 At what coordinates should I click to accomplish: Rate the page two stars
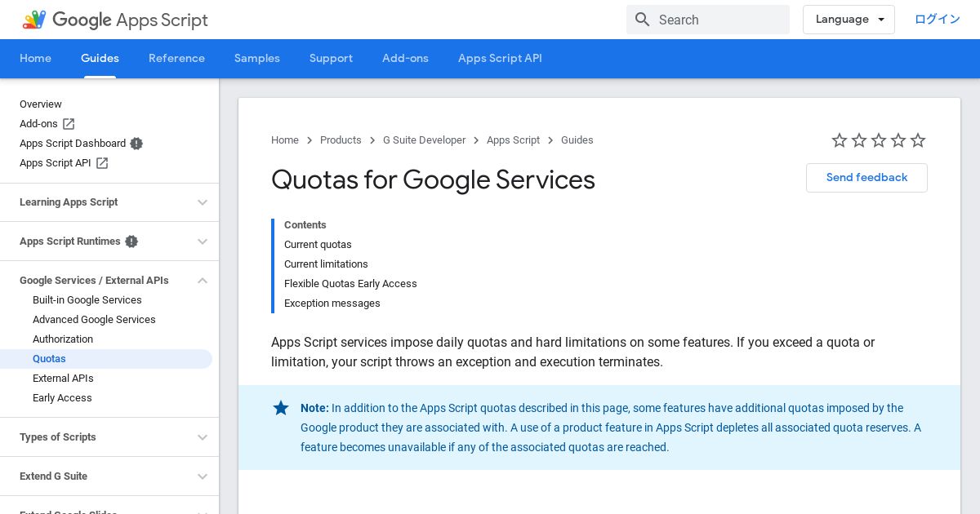[859, 140]
